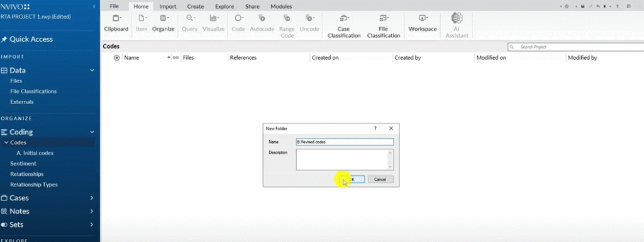The image size is (644, 242).
Task: Collapse the navigation pane with the arrow
Action: (94, 6)
